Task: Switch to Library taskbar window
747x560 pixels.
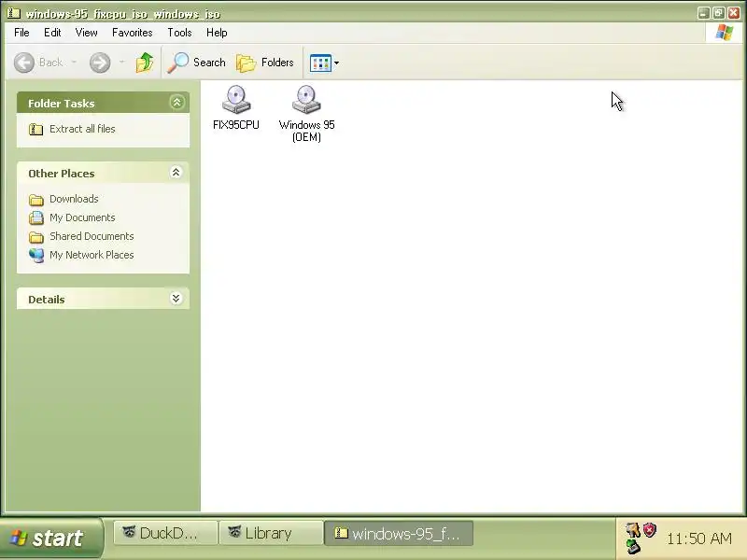Action: tap(271, 533)
